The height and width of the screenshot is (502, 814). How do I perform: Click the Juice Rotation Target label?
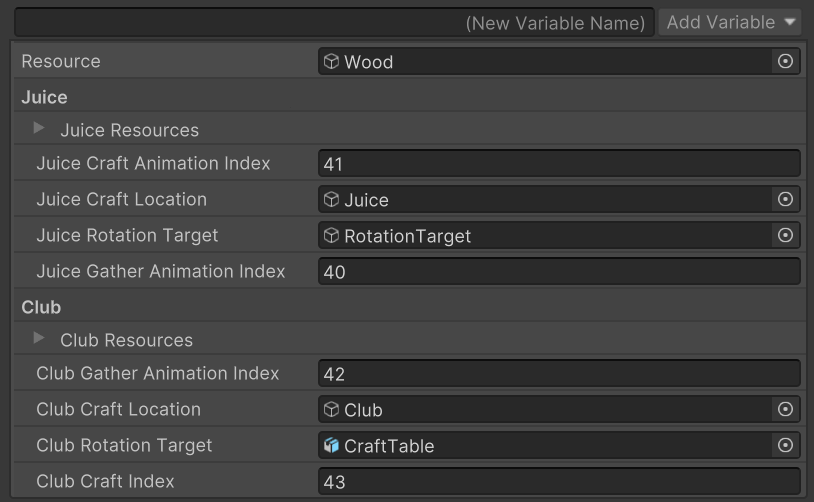point(127,236)
